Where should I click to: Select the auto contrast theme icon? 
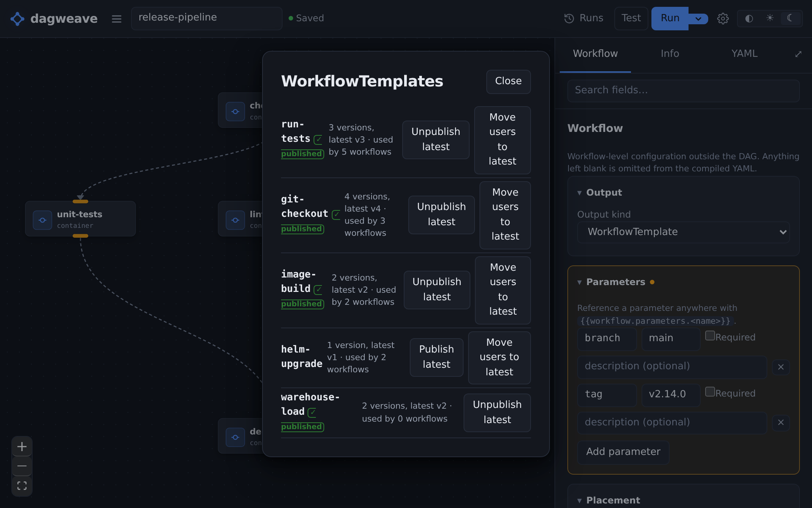pos(749,18)
